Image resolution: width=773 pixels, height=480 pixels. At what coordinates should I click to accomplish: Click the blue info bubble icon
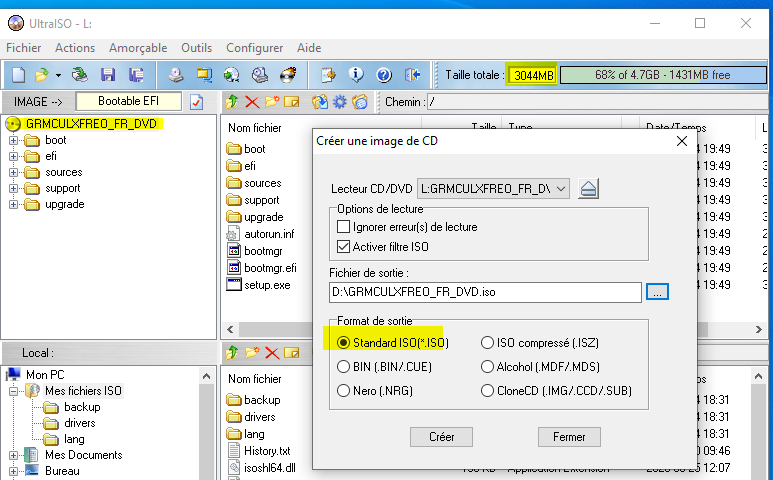pyautogui.click(x=356, y=75)
